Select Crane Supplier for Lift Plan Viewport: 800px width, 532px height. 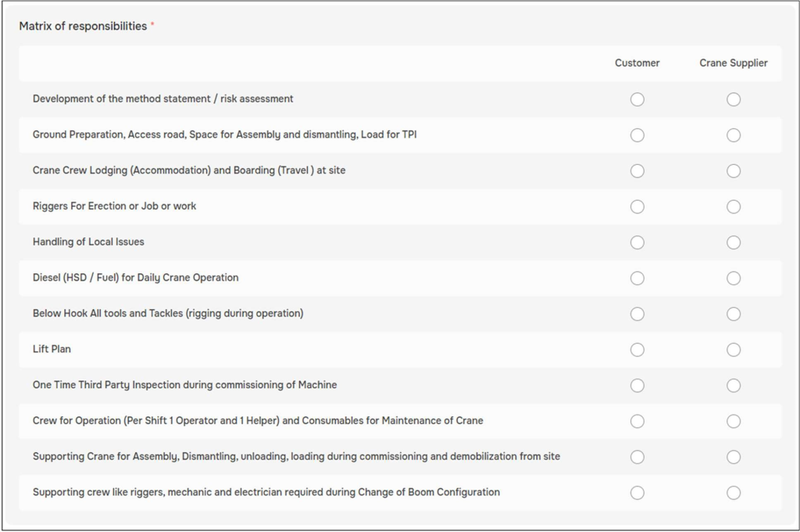(734, 349)
